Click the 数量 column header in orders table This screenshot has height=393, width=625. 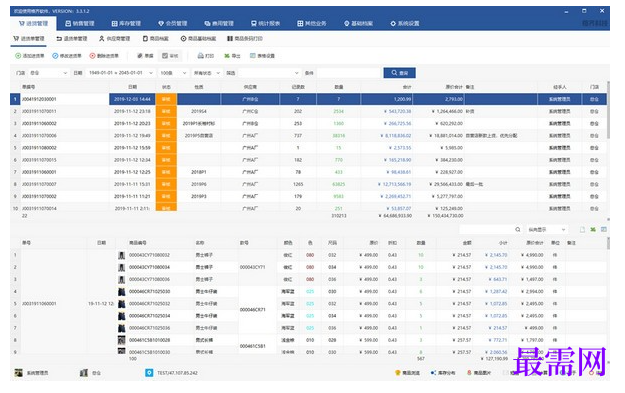click(338, 87)
